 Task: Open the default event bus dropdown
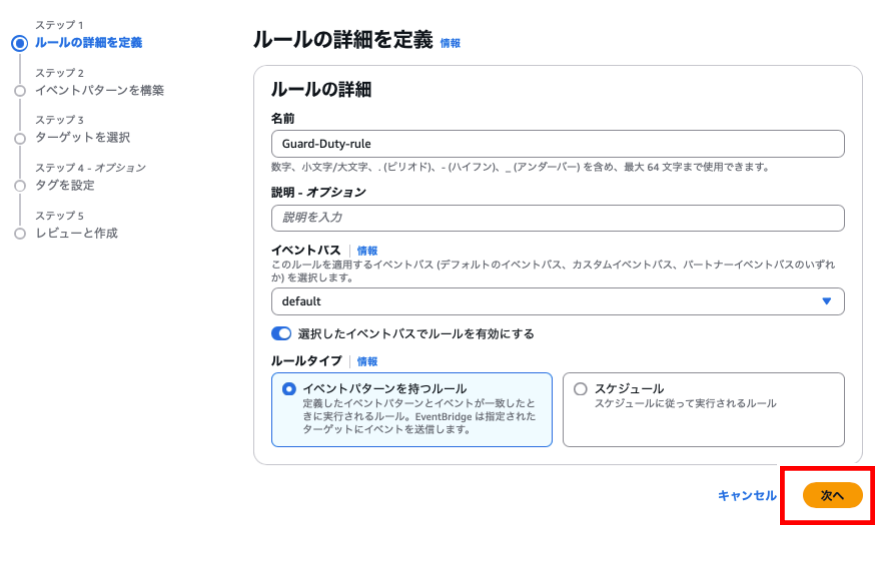[556, 301]
